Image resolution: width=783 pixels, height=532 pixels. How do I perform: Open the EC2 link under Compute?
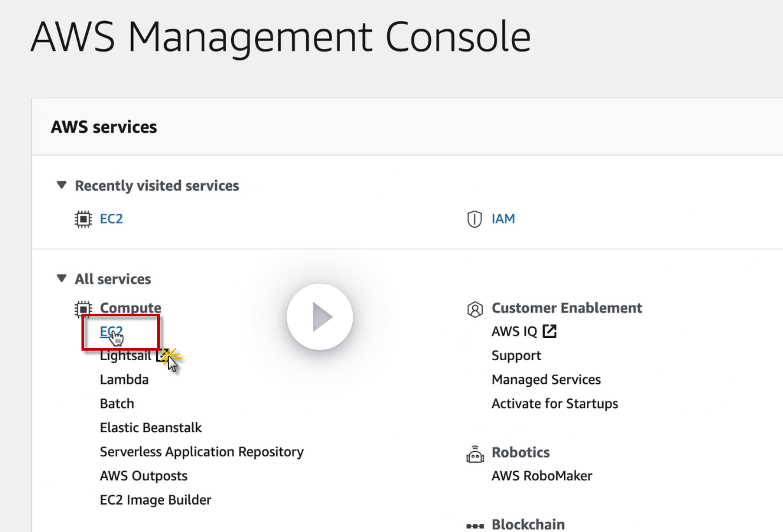click(111, 332)
